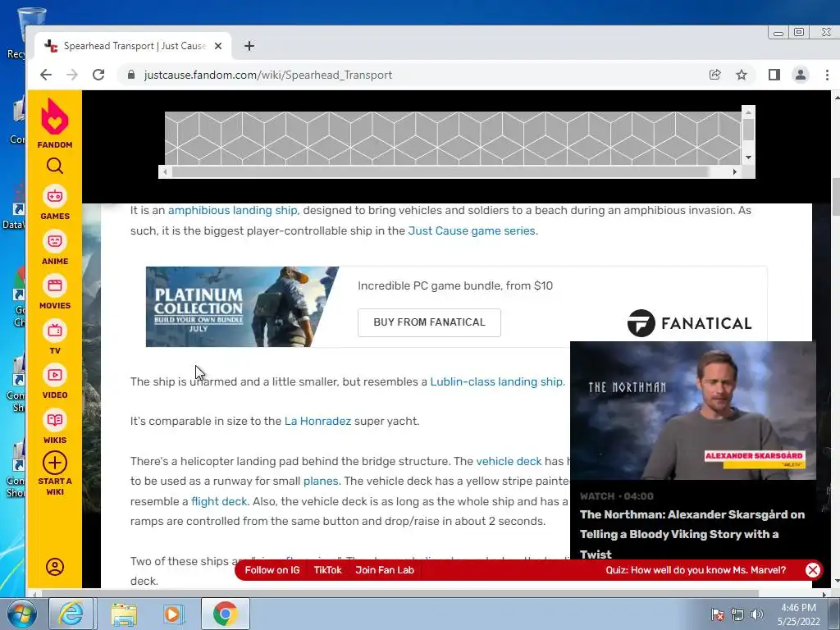Screen dimensions: 840x630
Task: Click the padlock site info icon
Action: click(x=131, y=75)
